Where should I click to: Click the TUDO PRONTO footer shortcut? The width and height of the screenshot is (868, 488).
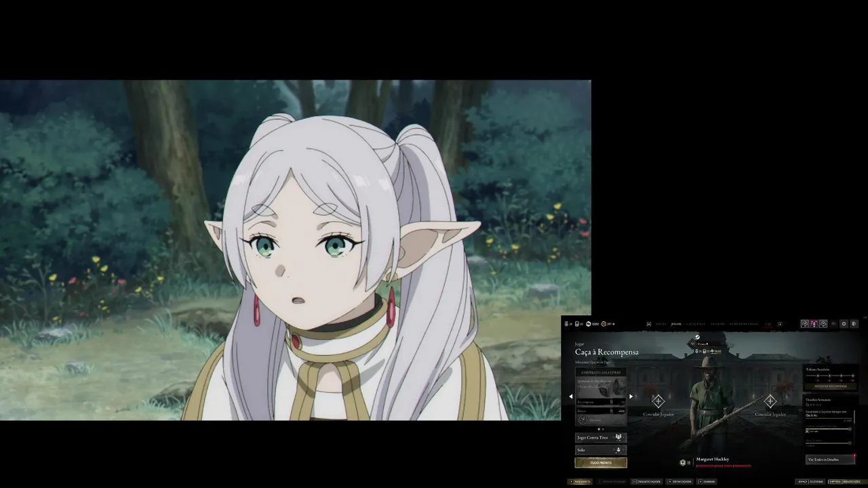580,482
